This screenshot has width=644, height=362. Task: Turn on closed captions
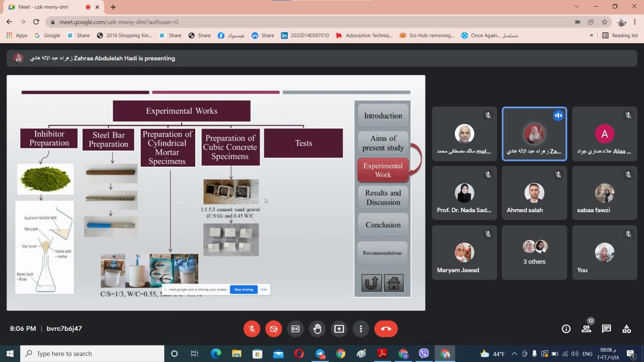pyautogui.click(x=295, y=329)
